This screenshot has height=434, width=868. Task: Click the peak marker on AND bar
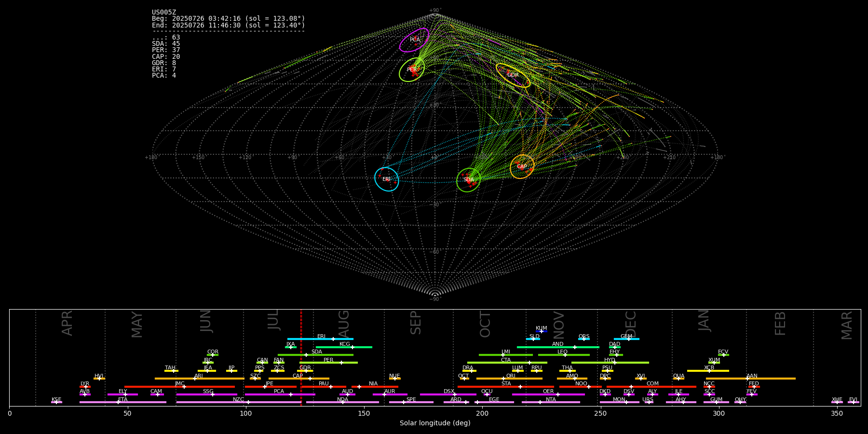click(574, 347)
